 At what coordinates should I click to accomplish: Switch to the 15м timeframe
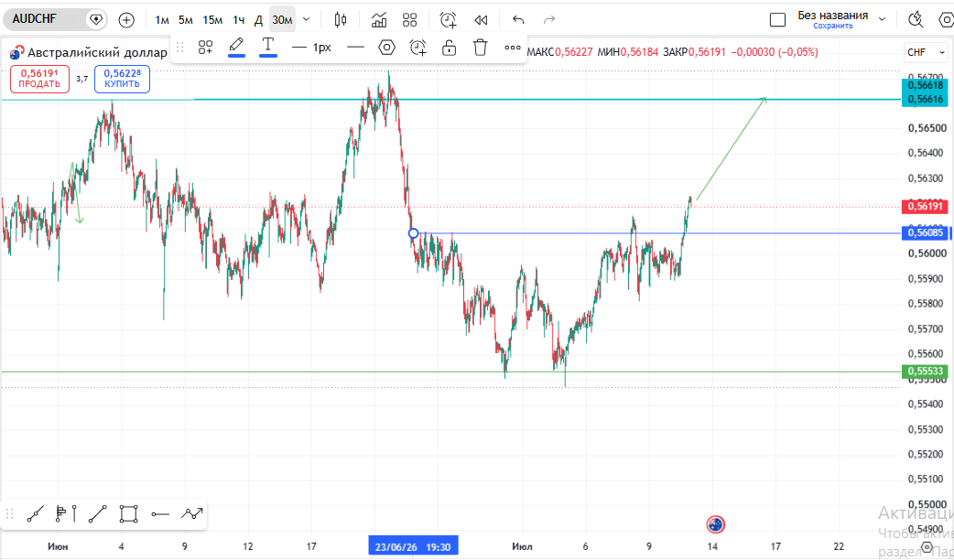pyautogui.click(x=212, y=20)
